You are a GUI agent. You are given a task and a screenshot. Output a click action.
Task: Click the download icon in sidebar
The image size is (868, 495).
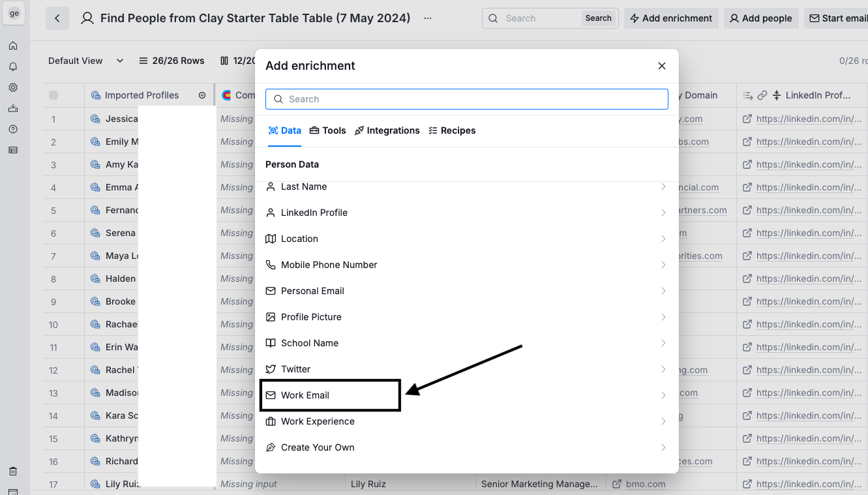coord(13,108)
